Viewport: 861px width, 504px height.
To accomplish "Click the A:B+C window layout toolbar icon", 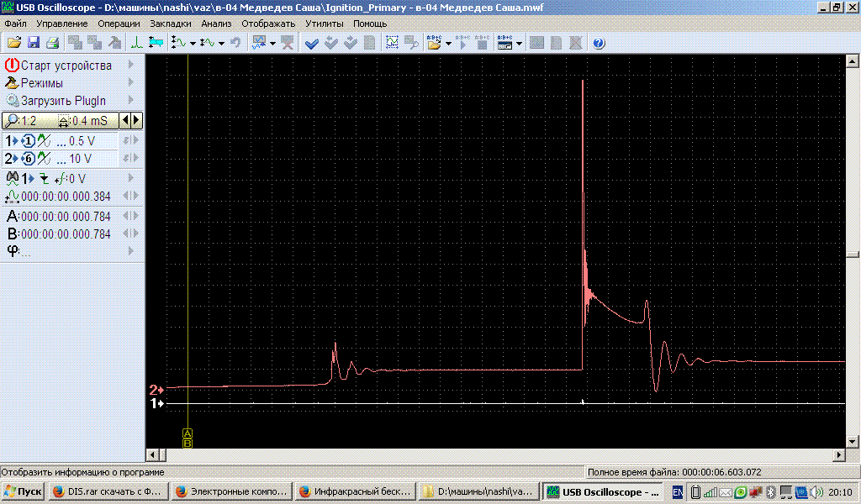I will tap(504, 43).
